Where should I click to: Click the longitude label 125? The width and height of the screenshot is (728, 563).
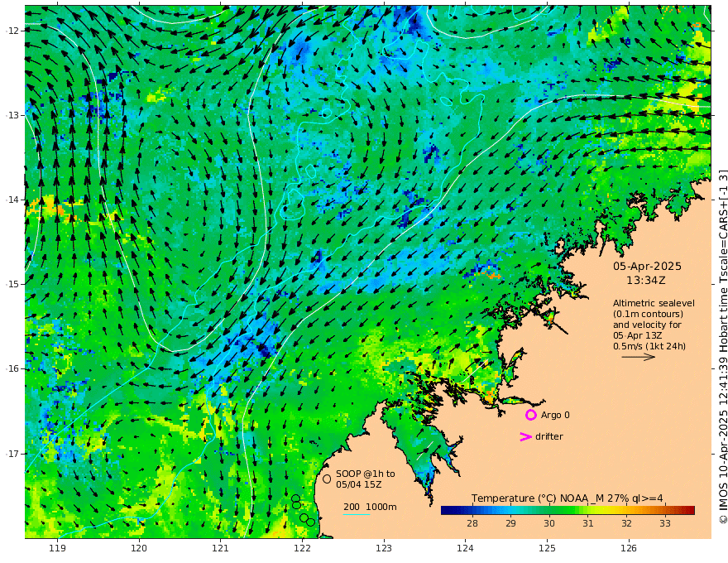547,548
